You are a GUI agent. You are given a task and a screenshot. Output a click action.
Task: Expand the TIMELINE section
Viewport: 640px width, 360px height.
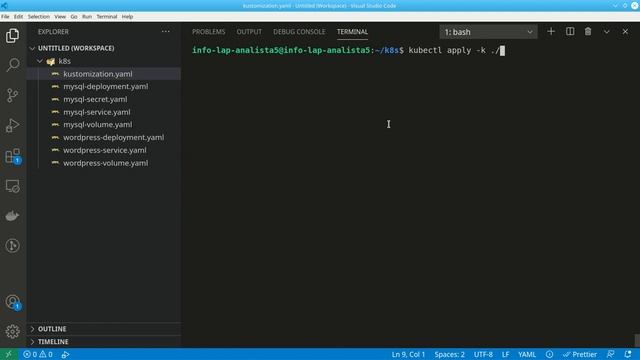point(53,342)
